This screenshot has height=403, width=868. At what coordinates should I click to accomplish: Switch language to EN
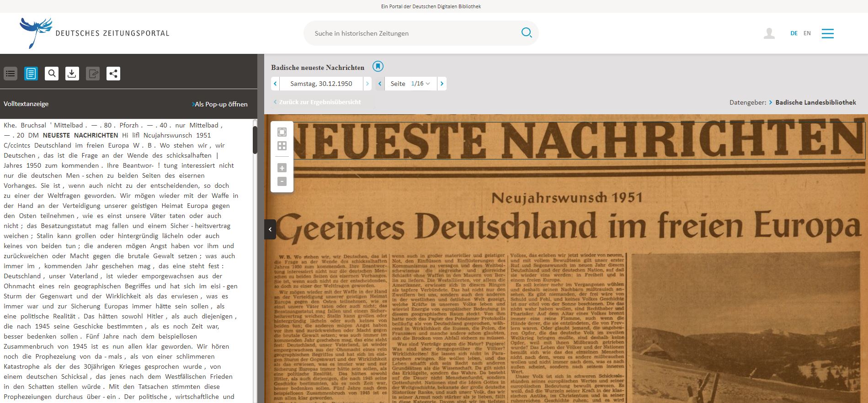(807, 33)
